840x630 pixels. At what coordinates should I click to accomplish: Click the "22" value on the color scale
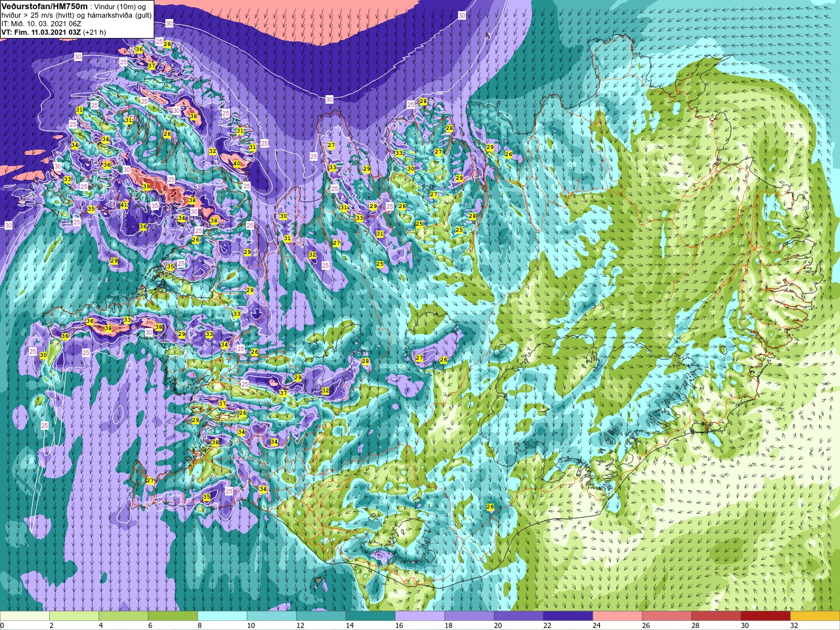click(x=547, y=625)
